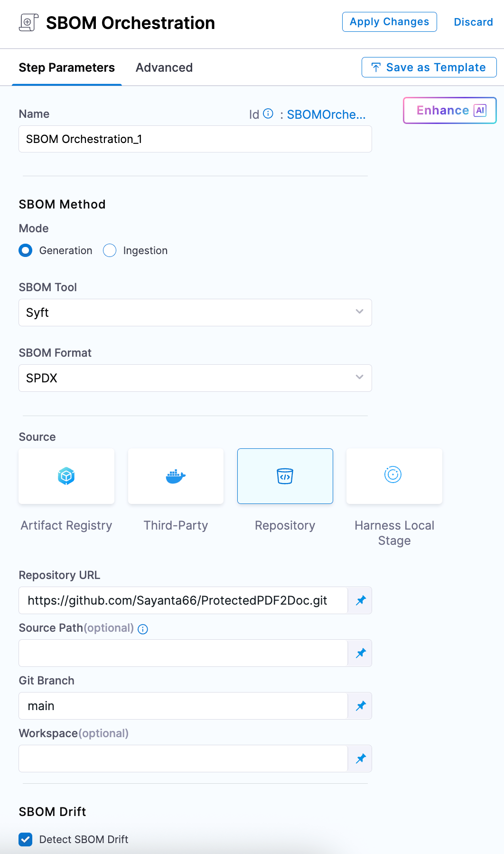The width and height of the screenshot is (504, 854).
Task: Switch to the Advanced tab
Action: [164, 67]
